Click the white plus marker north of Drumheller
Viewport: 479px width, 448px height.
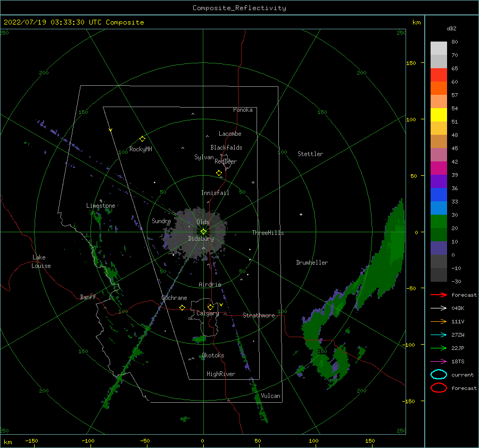click(x=301, y=214)
